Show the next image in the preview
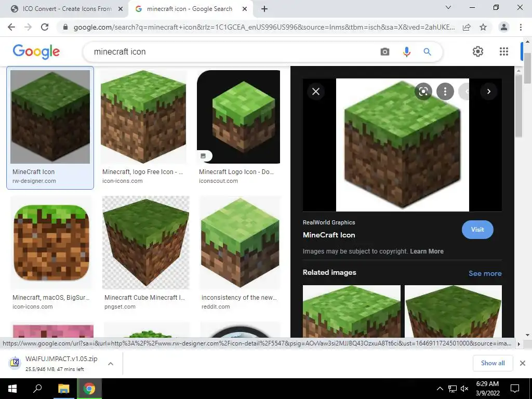Viewport: 532px width, 399px height. (x=488, y=91)
